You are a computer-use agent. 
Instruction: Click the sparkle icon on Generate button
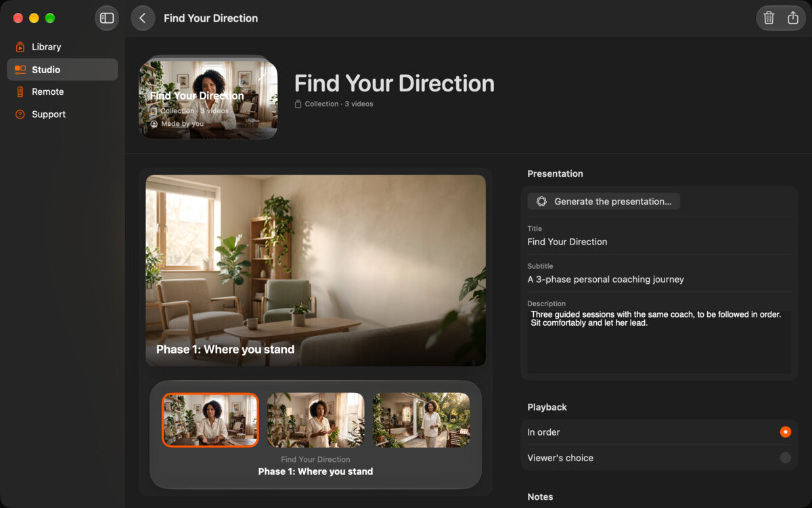[x=541, y=201]
